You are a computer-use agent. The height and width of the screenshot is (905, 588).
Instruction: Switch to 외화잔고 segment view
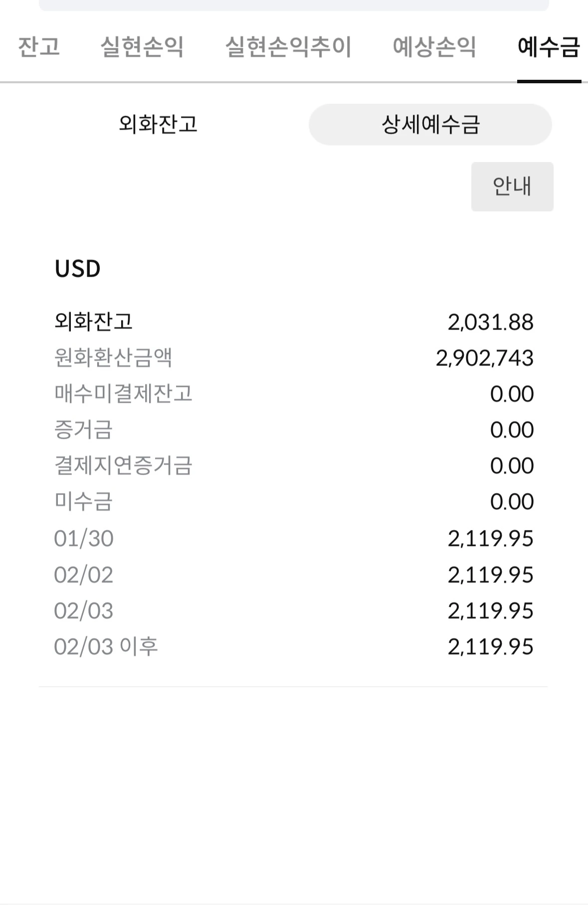(x=158, y=124)
